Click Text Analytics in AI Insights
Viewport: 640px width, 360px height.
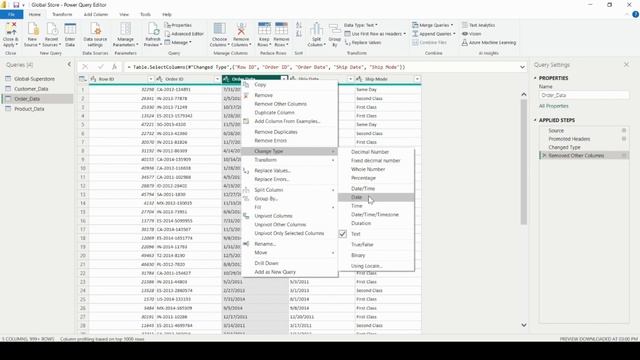(x=478, y=25)
